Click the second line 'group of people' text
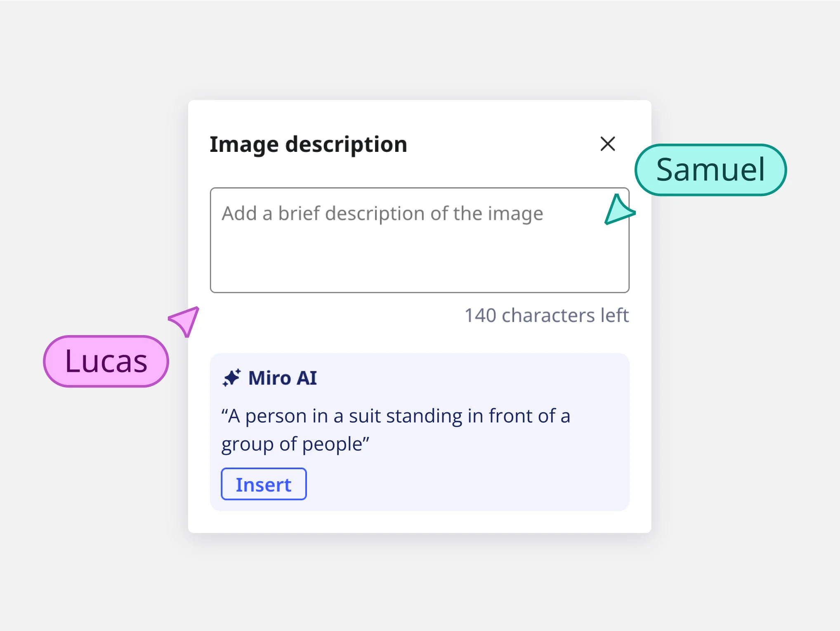Image resolution: width=840 pixels, height=631 pixels. tap(295, 444)
